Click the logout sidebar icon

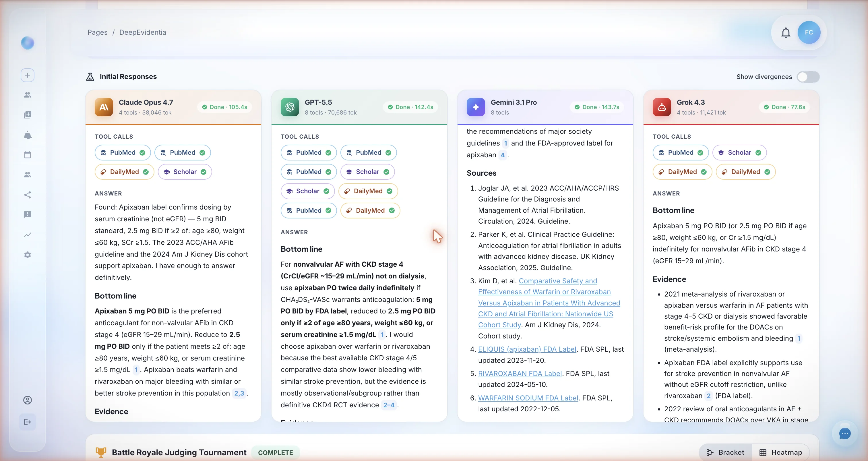[28, 422]
